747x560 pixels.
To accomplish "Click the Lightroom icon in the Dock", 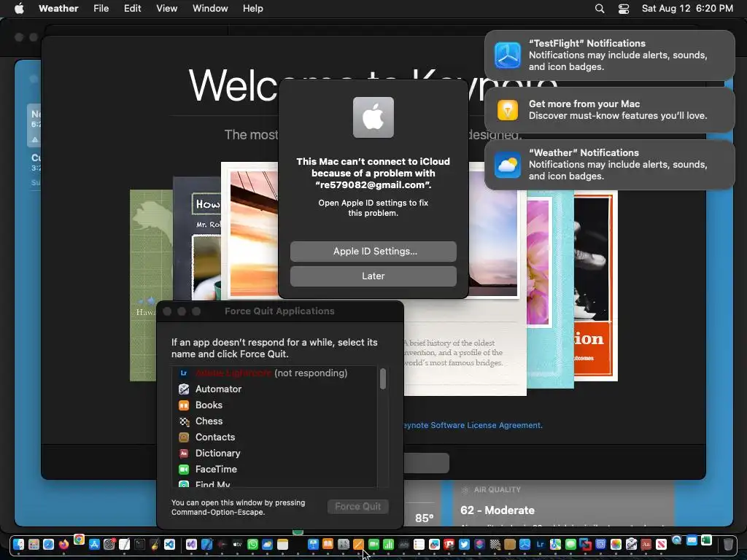I will click(x=541, y=544).
